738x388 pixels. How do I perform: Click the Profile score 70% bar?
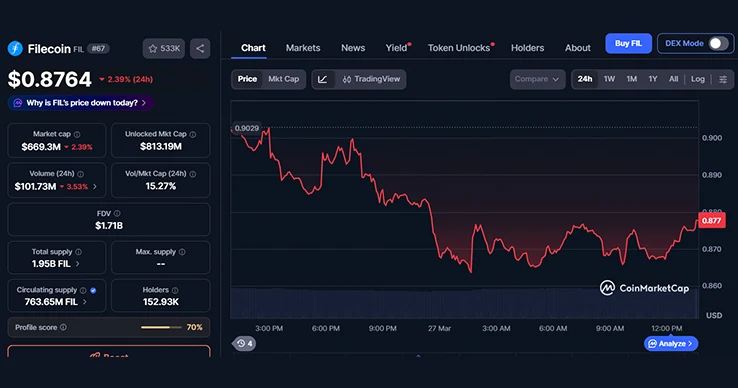point(161,327)
